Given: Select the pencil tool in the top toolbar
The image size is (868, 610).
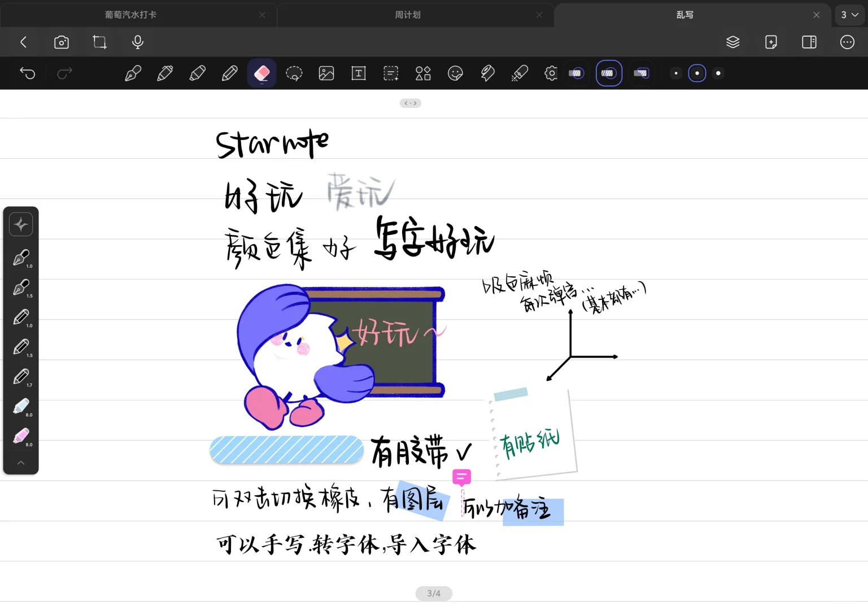Looking at the screenshot, I should coord(229,73).
